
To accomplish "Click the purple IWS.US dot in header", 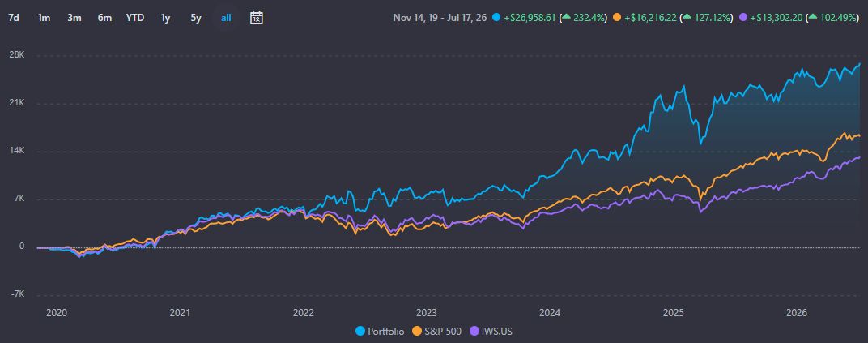I will coord(742,18).
